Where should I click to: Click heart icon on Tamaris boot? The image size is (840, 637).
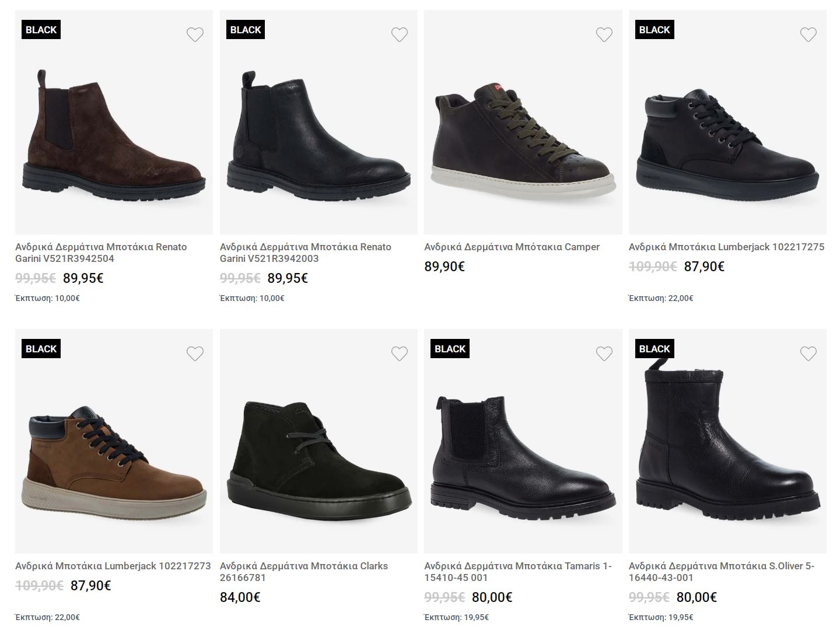click(604, 353)
